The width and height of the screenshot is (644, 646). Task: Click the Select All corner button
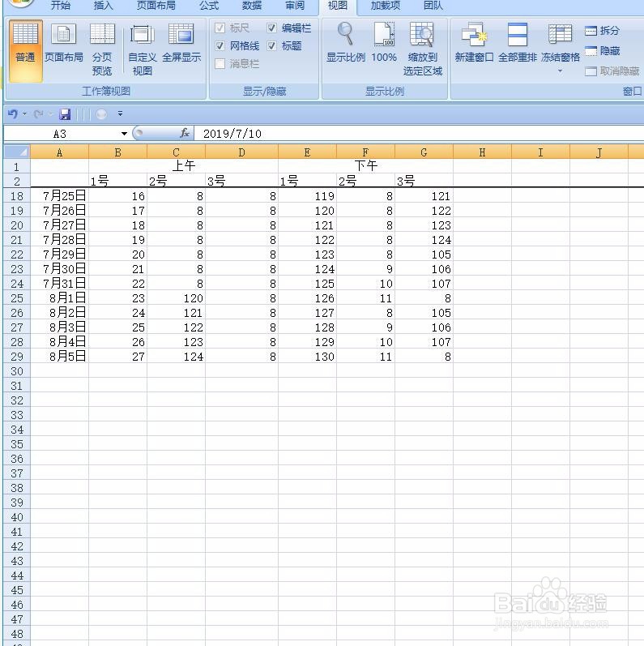point(17,152)
